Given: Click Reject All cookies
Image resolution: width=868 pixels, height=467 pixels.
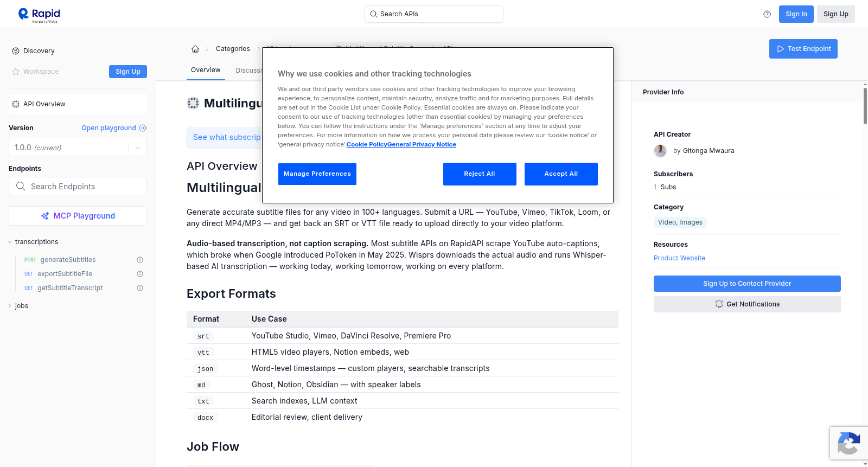Looking at the screenshot, I should pyautogui.click(x=480, y=174).
